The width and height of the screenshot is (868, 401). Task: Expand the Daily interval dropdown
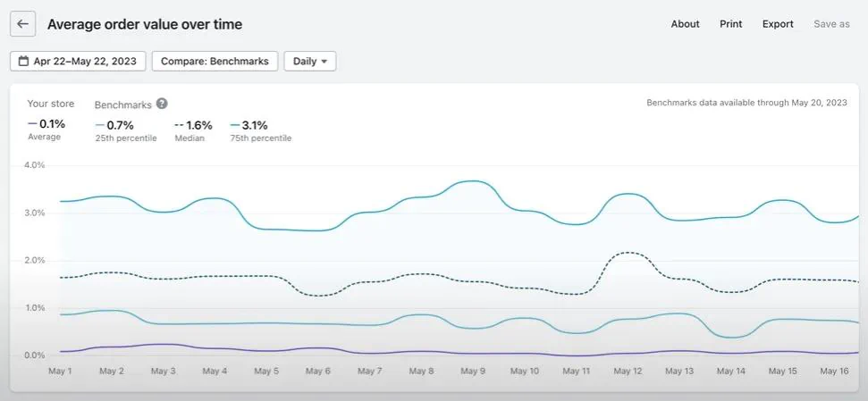click(310, 61)
